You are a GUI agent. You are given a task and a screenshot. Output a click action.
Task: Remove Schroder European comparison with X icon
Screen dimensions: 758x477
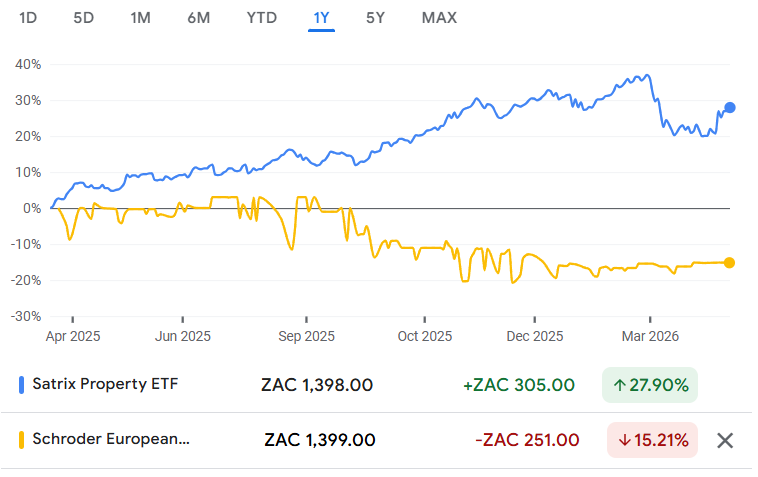(x=726, y=440)
